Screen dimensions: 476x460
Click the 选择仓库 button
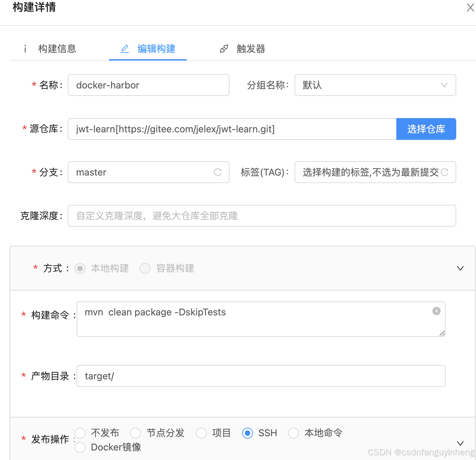(x=426, y=129)
